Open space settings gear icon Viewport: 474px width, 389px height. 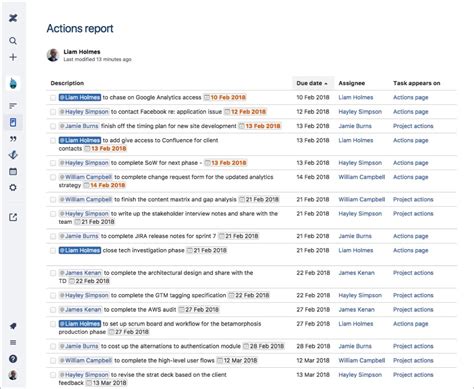tap(13, 188)
